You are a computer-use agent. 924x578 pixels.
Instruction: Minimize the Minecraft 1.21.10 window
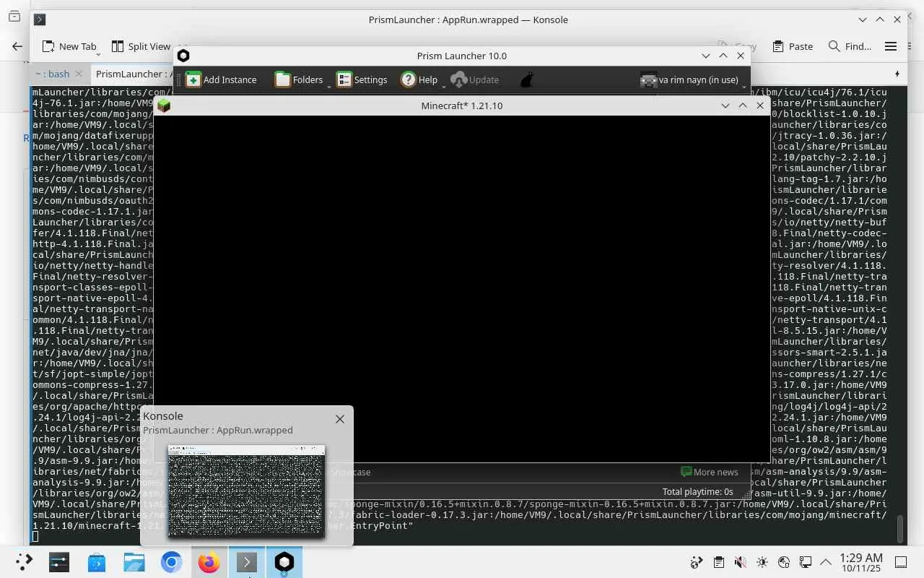[x=725, y=105]
